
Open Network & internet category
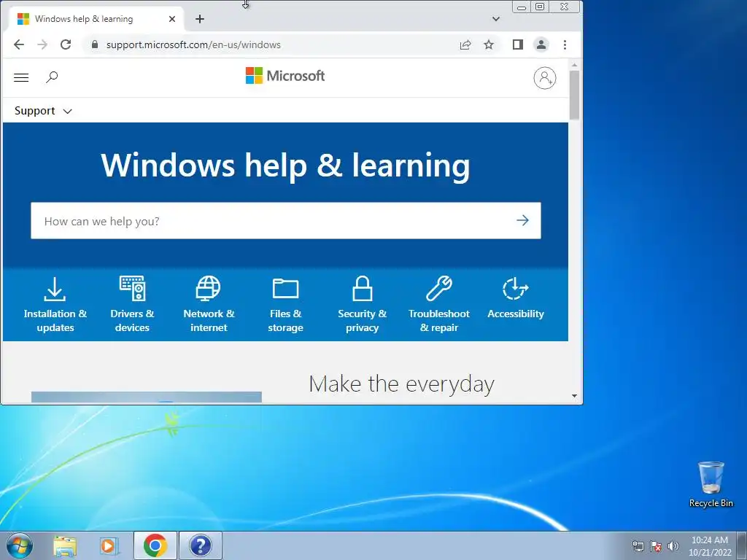[209, 305]
